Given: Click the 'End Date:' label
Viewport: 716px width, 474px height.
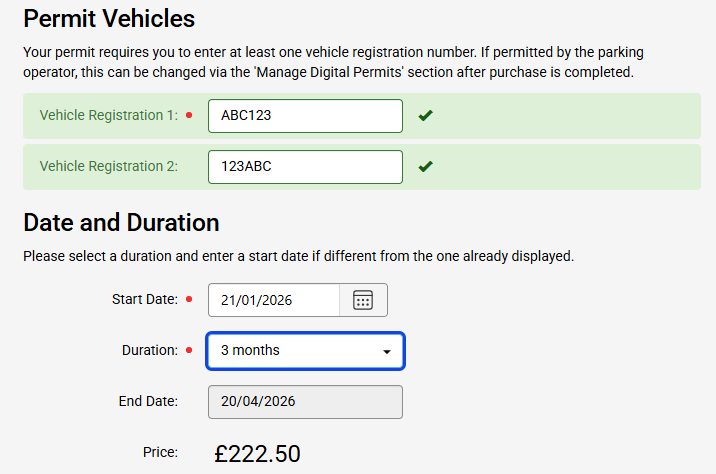Looking at the screenshot, I should pos(148,402).
